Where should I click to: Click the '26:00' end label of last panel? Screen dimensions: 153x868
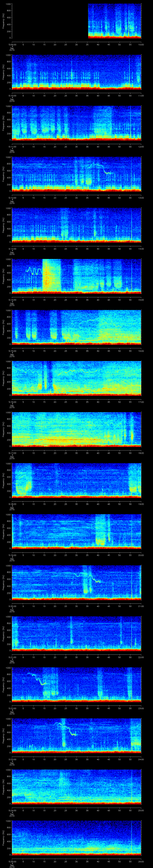tap(141, 861)
